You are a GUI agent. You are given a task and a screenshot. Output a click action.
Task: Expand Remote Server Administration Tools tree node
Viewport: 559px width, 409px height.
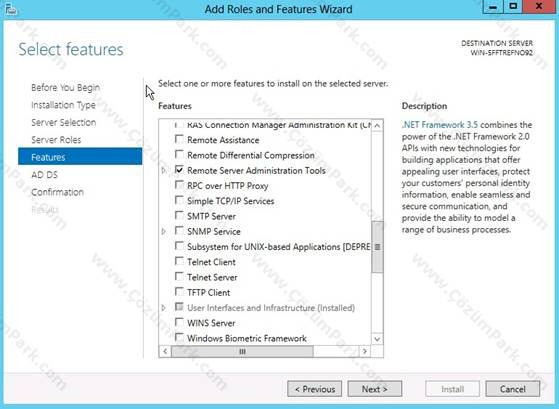[x=164, y=170]
